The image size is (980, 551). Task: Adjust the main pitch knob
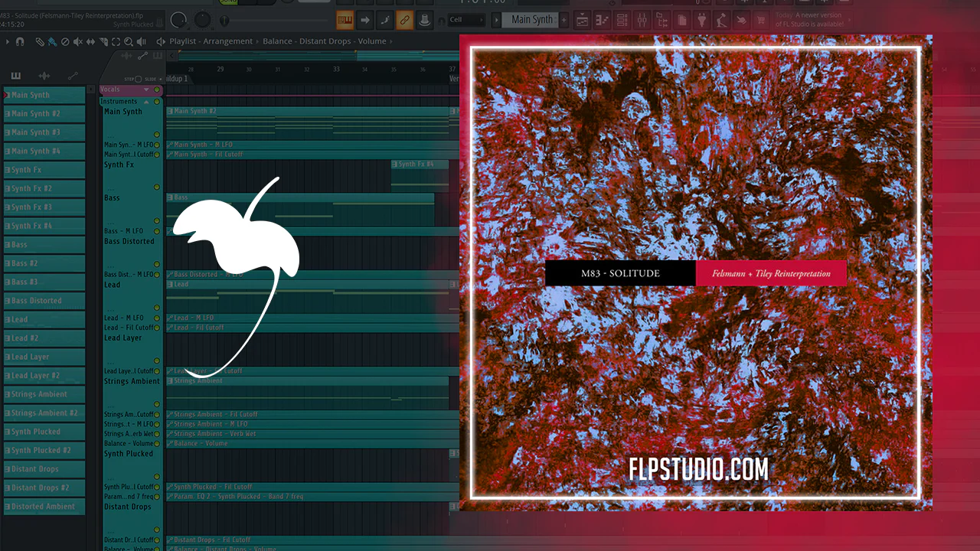[203, 20]
